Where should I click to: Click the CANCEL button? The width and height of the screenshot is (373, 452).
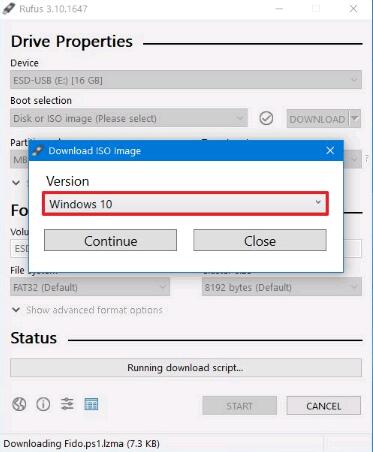click(x=323, y=406)
